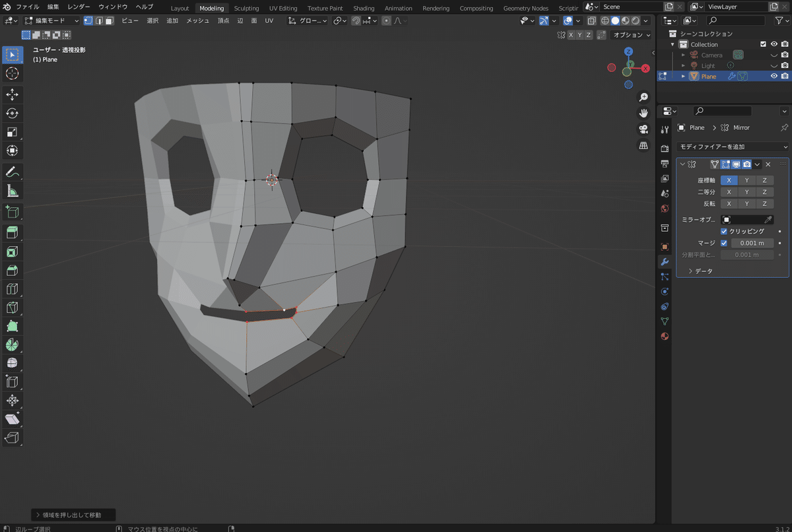Image resolution: width=792 pixels, height=532 pixels.
Task: Remove the Mirror modifier with X button
Action: (768, 164)
